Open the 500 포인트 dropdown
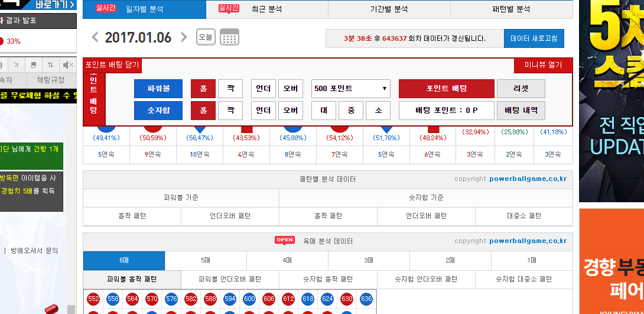This screenshot has height=314, width=644. [351, 89]
